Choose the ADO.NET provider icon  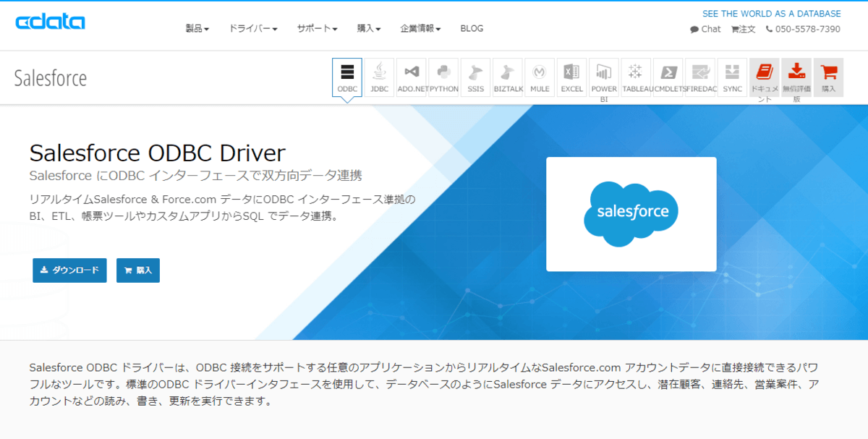pos(412,77)
